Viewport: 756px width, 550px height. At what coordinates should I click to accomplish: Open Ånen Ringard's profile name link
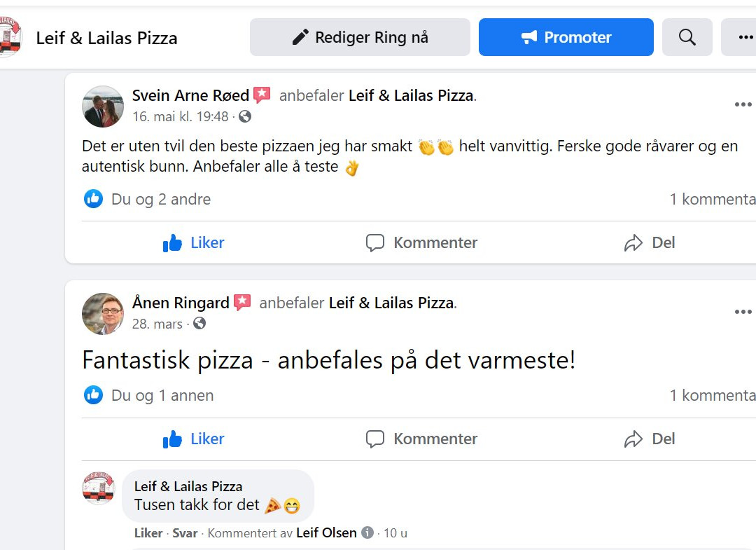point(181,303)
